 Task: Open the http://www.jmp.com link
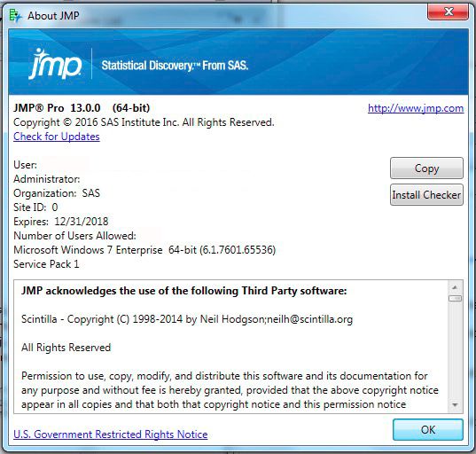[x=416, y=108]
